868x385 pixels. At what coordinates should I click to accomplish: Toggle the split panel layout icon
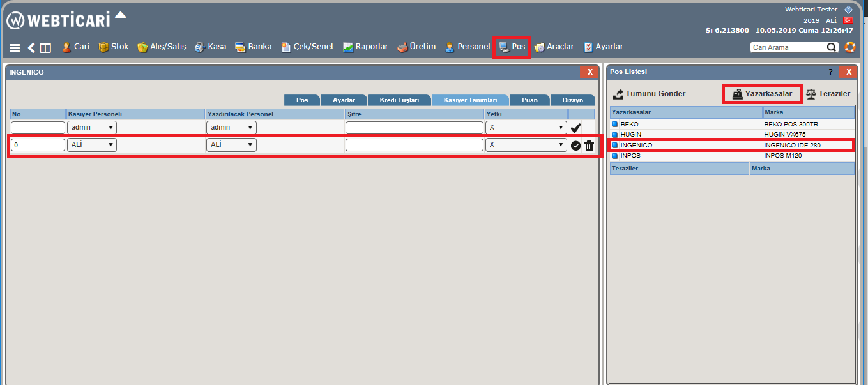point(45,48)
